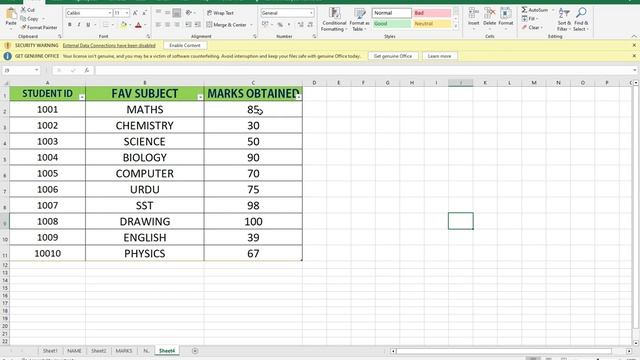The height and width of the screenshot is (360, 640).
Task: Open Format as Table gallery
Action: click(x=359, y=19)
